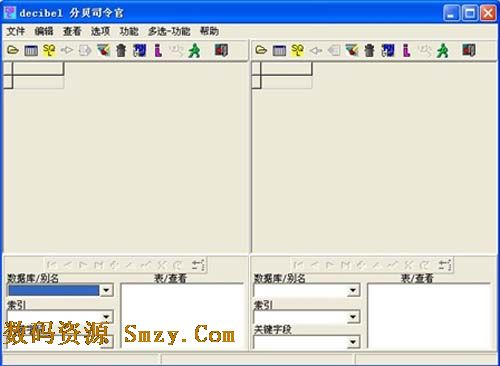Click the exit door icon in right toolbar
500x366 pixels.
coord(469,50)
